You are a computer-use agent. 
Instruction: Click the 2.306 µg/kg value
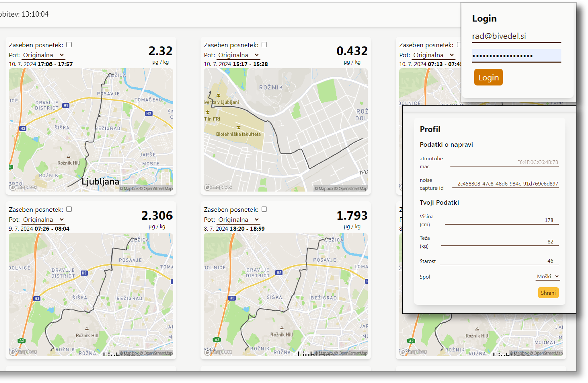157,216
